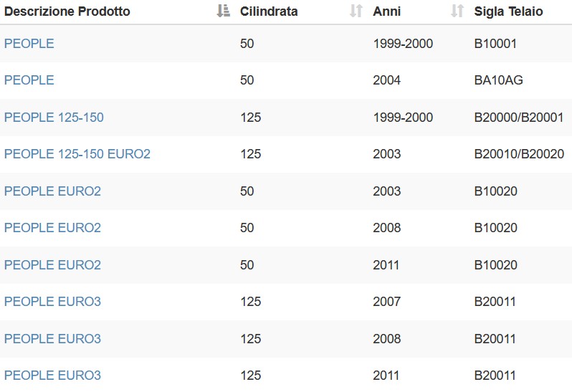This screenshot has width=572, height=392.
Task: Click the Anni column sort arrows
Action: click(x=457, y=11)
